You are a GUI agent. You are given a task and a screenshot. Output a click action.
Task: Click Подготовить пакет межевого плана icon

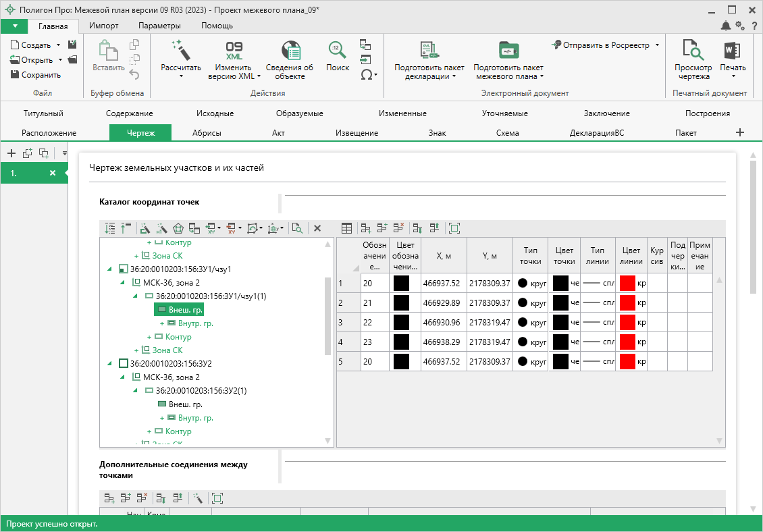pyautogui.click(x=508, y=51)
